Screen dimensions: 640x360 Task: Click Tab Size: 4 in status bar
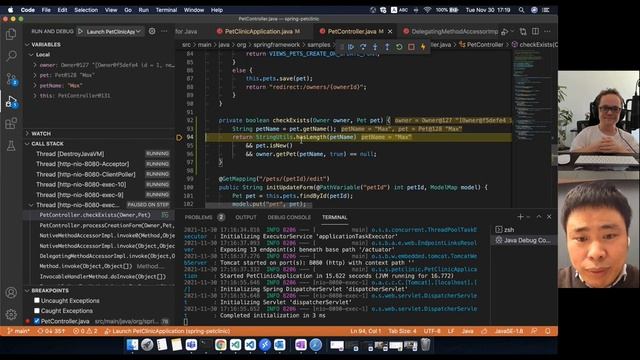tap(402, 331)
